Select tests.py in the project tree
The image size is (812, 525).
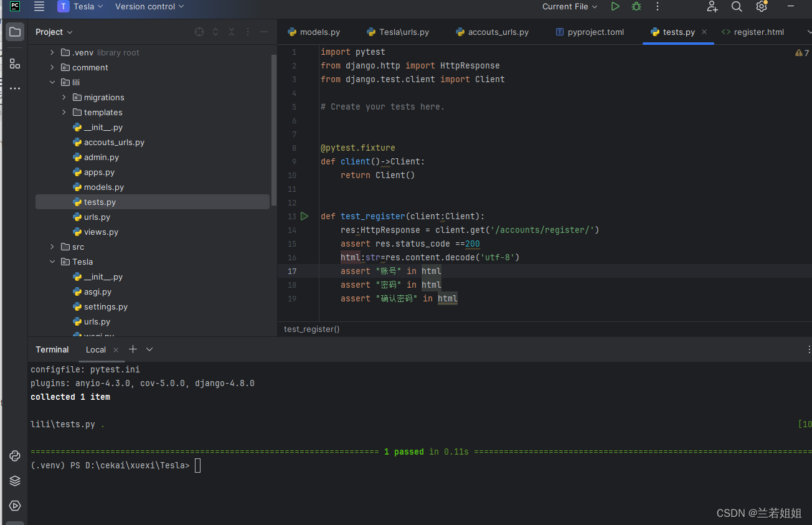[x=153, y=202]
